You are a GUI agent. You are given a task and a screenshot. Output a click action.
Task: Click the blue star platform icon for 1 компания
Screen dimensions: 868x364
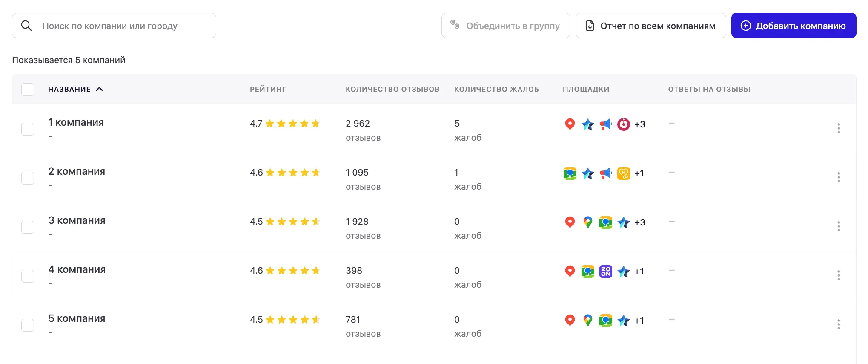[587, 124]
